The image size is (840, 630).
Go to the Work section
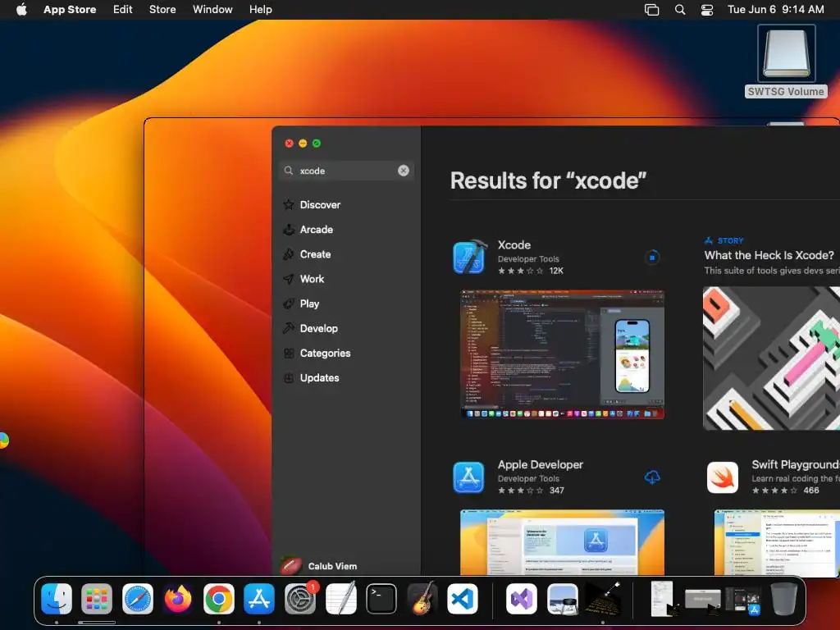(x=312, y=279)
